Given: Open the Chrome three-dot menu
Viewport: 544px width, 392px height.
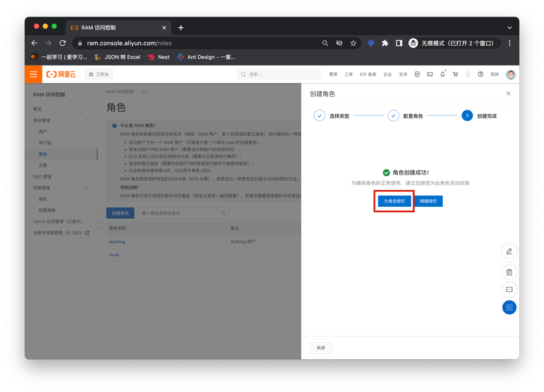Looking at the screenshot, I should 510,43.
